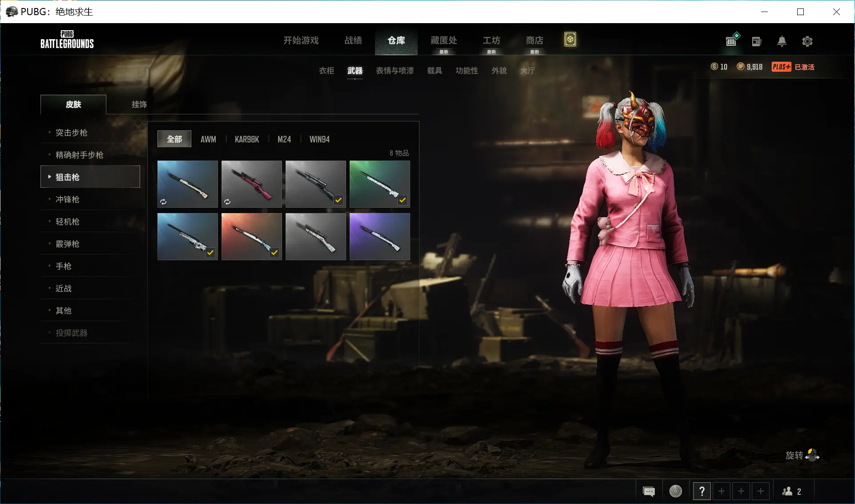Filter skins by M24
The image size is (855, 504).
(284, 139)
